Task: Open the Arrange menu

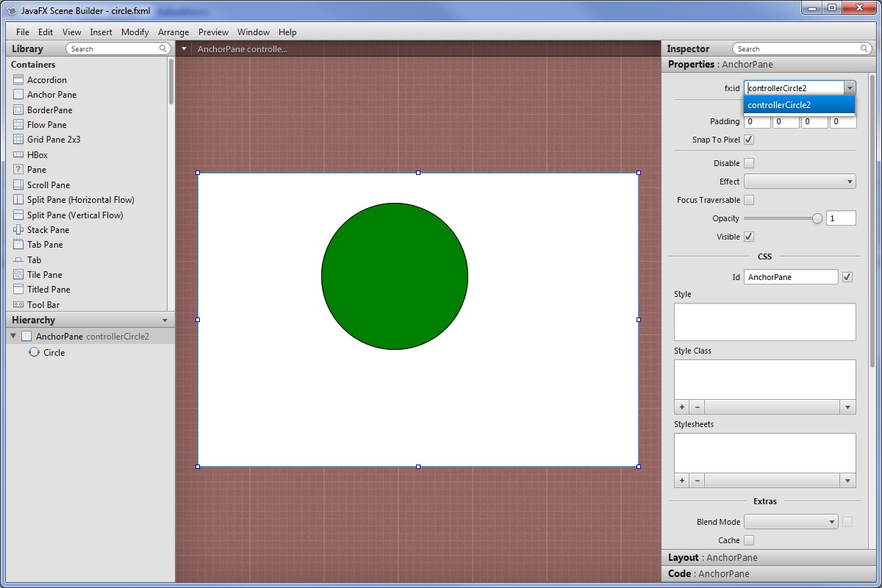Action: pyautogui.click(x=173, y=32)
